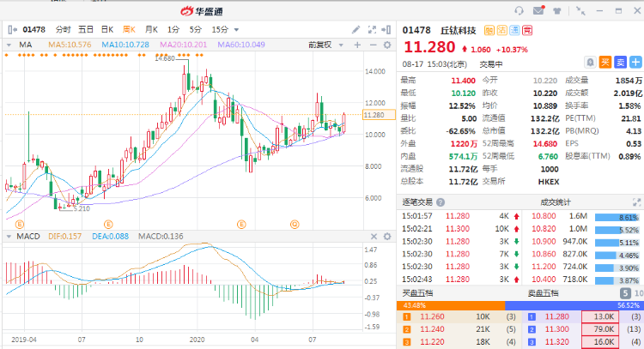Open MACD indicator settings gear

click(x=387, y=236)
